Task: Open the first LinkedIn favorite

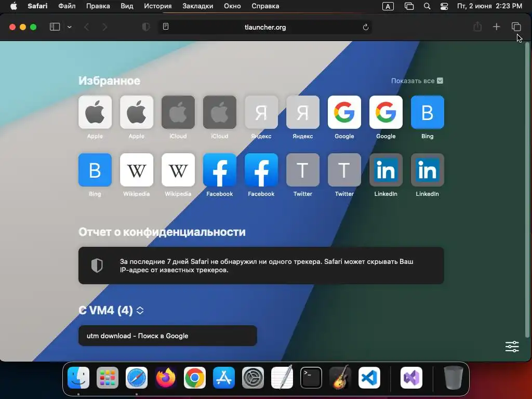Action: (x=386, y=170)
